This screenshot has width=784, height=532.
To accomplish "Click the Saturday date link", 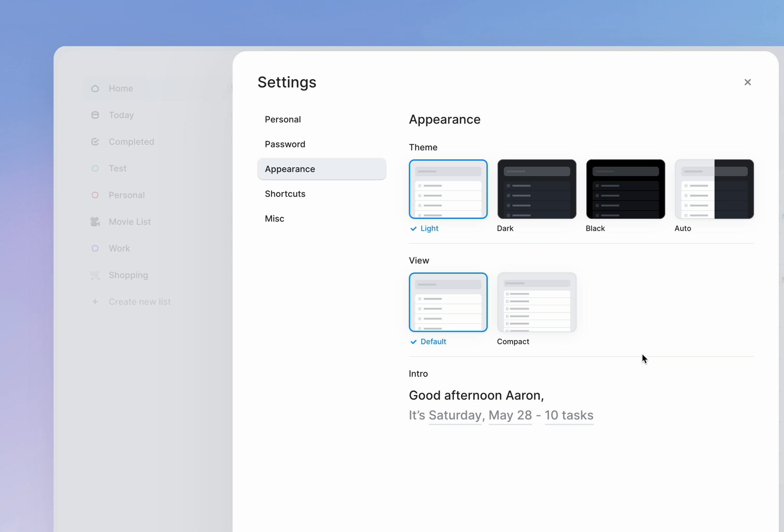I will [455, 415].
